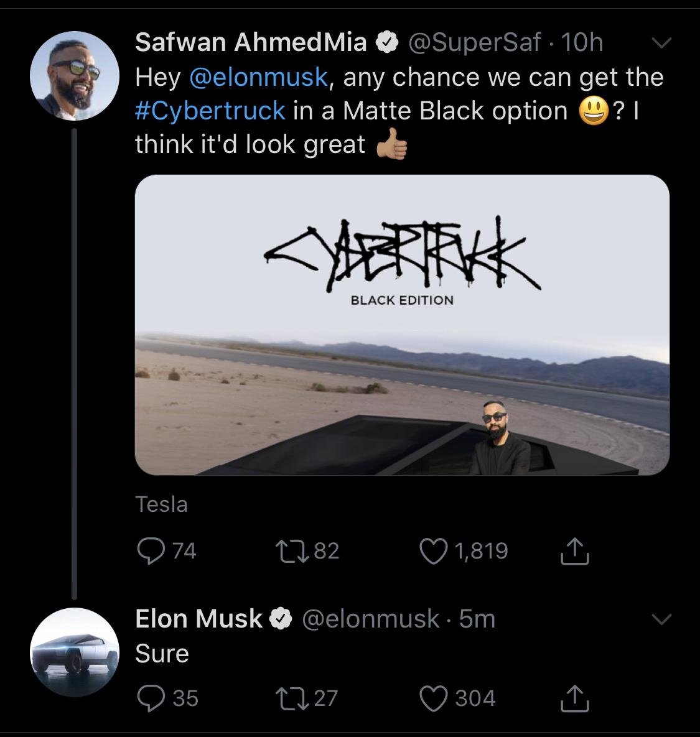Open the Tesla card source label
This screenshot has height=737, width=700.
[161, 504]
